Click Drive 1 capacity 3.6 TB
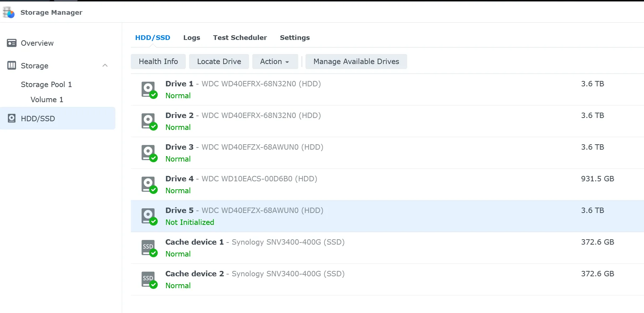 tap(593, 84)
